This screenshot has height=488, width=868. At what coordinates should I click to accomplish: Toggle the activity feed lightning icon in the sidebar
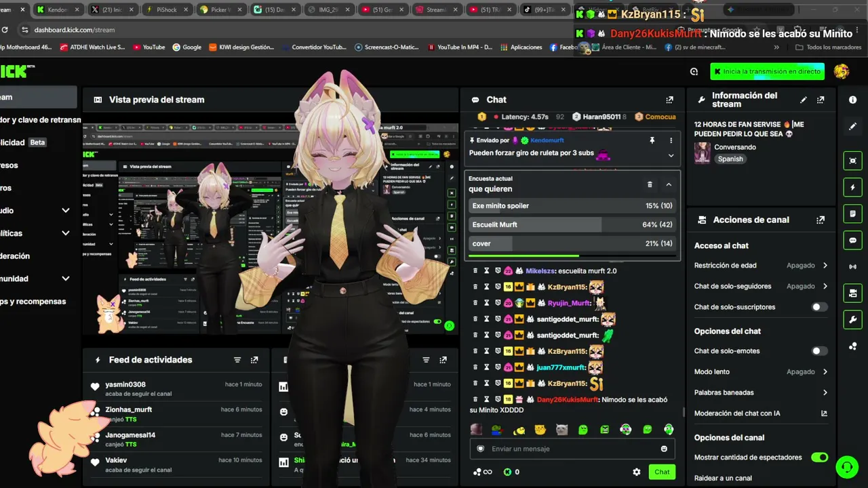[852, 187]
